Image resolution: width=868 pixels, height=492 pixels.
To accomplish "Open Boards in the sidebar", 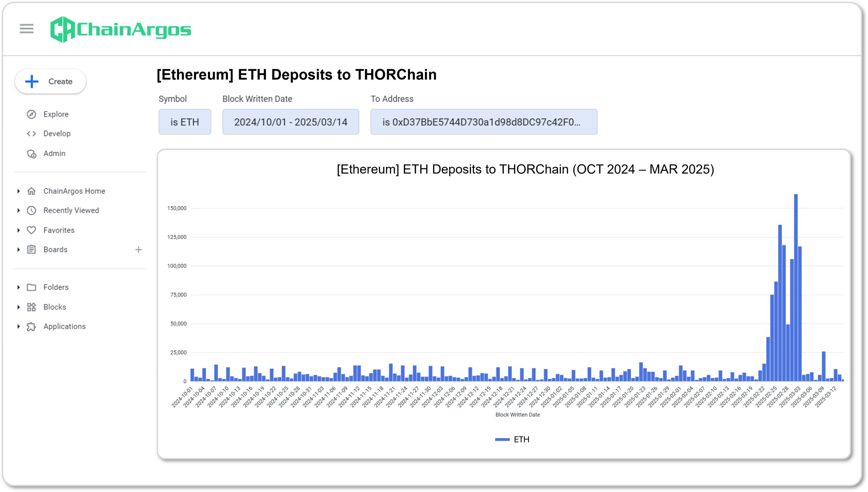I will tap(55, 250).
